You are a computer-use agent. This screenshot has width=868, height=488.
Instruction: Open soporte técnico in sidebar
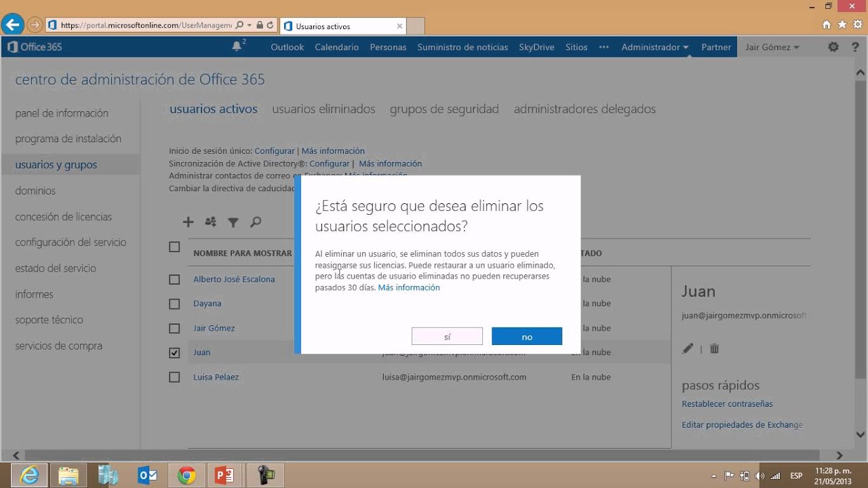49,320
